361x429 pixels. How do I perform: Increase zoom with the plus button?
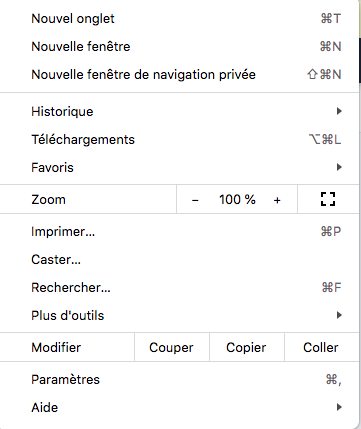click(277, 200)
